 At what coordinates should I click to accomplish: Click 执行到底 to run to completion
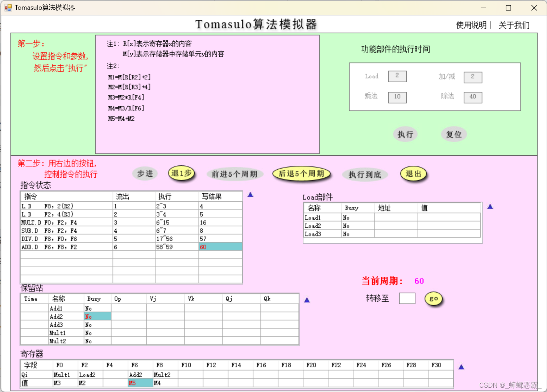point(365,174)
